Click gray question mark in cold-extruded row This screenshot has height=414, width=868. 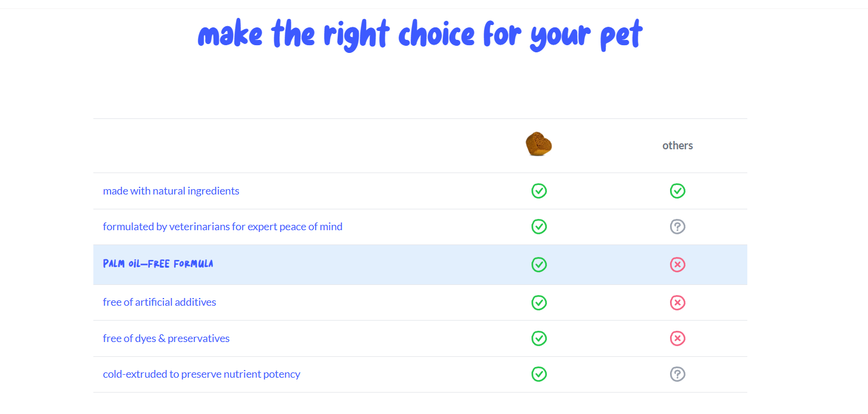click(x=678, y=374)
